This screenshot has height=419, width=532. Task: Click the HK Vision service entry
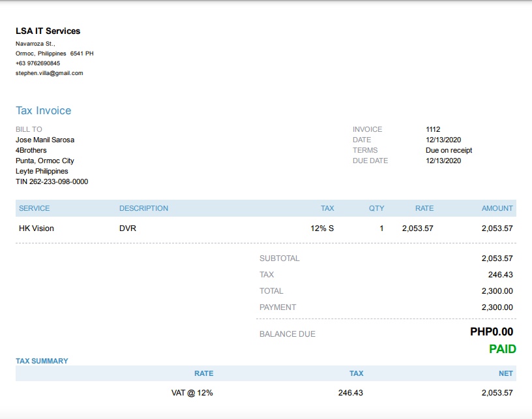pos(37,228)
